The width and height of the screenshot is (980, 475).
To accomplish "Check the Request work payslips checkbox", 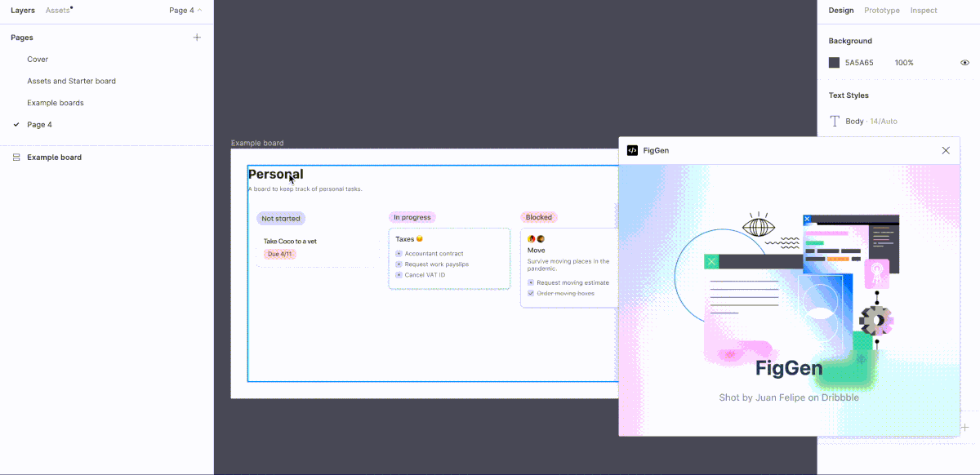I will coord(399,264).
